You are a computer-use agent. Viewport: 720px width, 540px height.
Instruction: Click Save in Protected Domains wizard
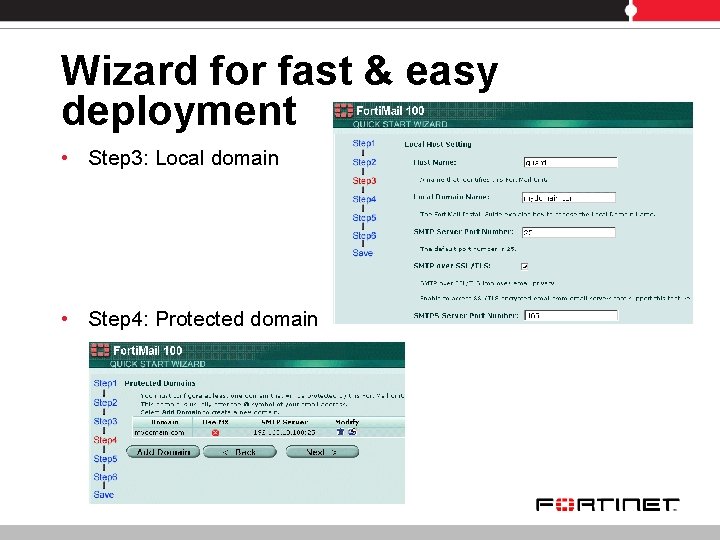[103, 495]
